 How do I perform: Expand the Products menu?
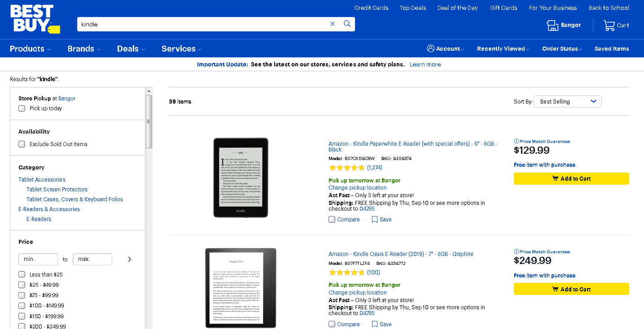[30, 49]
